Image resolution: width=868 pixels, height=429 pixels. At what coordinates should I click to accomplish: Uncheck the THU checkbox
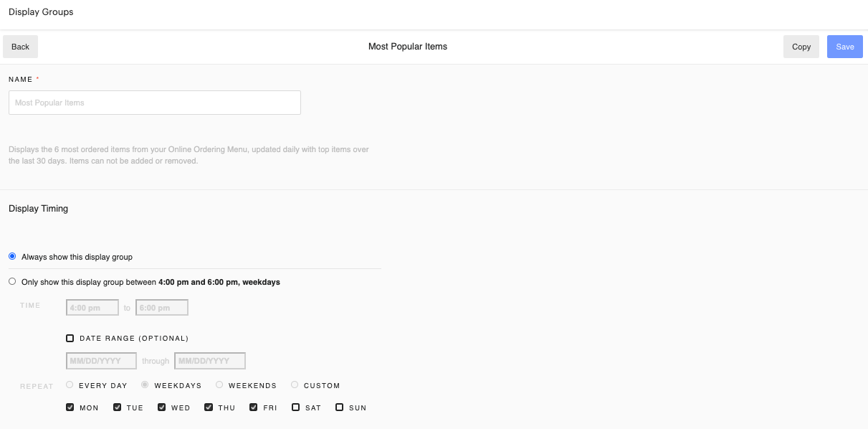[x=209, y=407]
